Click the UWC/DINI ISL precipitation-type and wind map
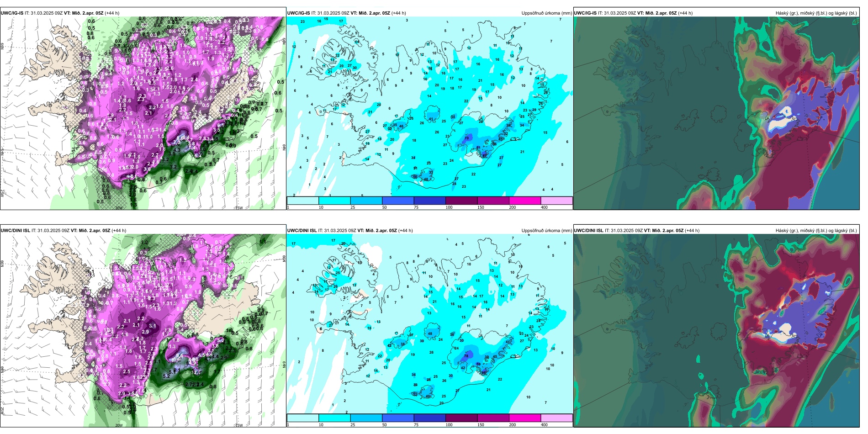This screenshot has height=434, width=868. (143, 331)
